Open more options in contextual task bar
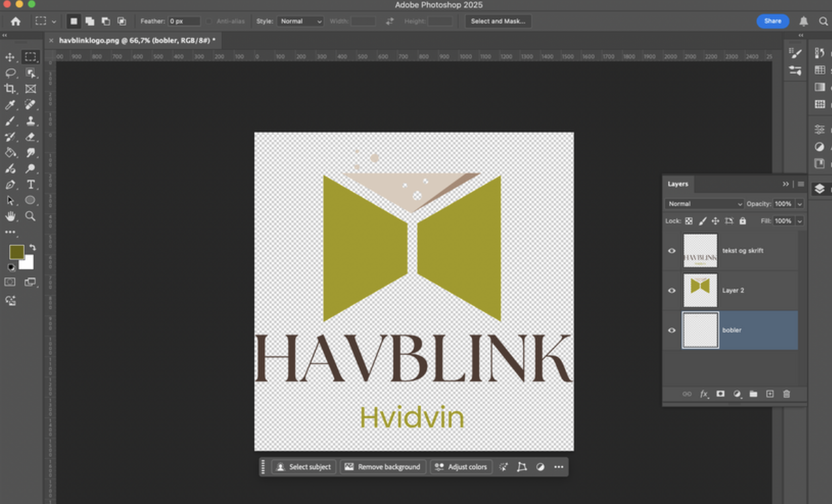Viewport: 832px width, 504px height. point(559,467)
